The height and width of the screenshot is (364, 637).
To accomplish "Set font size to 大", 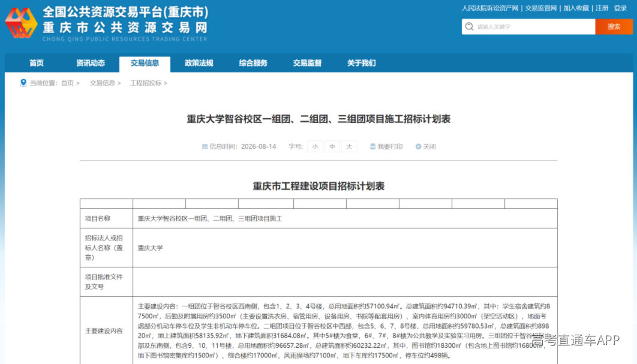I will pos(349,147).
